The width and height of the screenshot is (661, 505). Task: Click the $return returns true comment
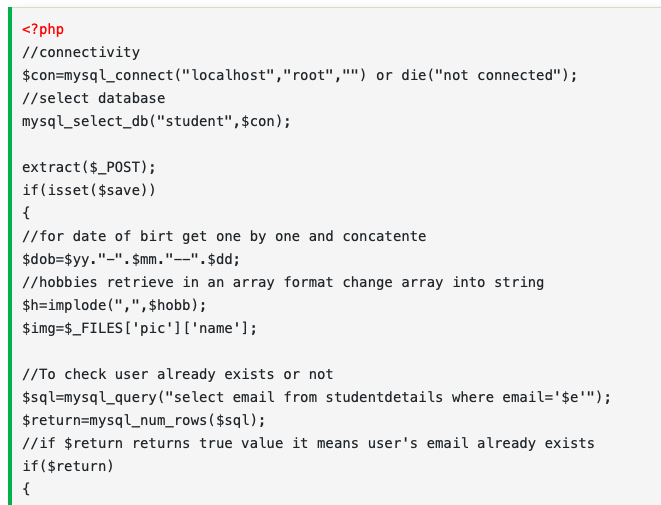click(308, 443)
